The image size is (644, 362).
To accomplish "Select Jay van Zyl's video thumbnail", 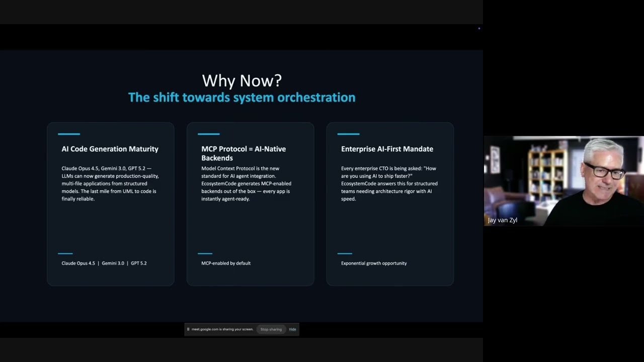I will [x=563, y=181].
